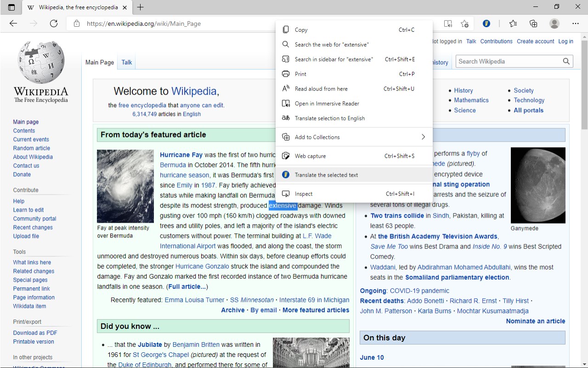Open the hurricane Fay thumbnail image

(x=125, y=186)
